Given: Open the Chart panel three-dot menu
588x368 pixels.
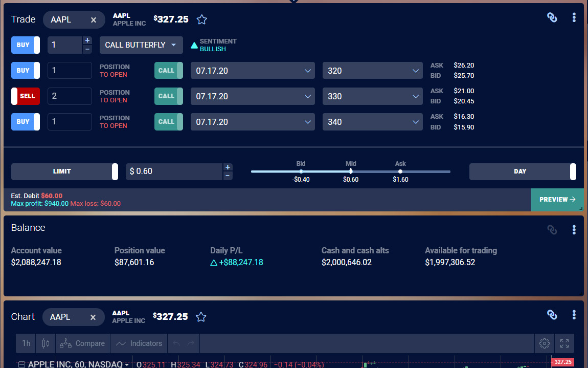Looking at the screenshot, I should [x=574, y=315].
